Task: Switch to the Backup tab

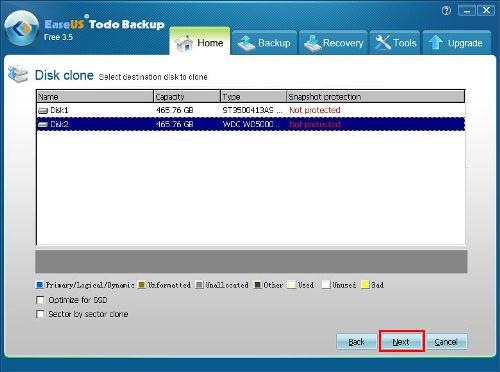Action: pyautogui.click(x=264, y=42)
